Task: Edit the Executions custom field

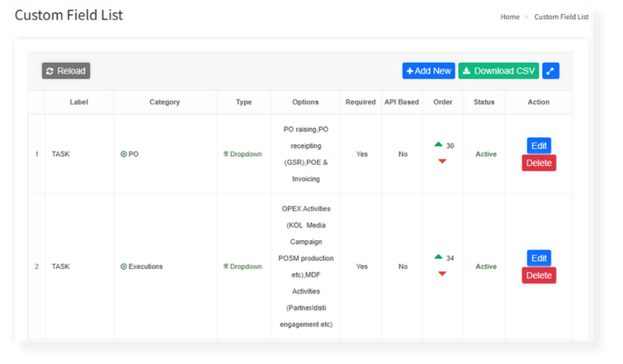Action: tap(539, 258)
